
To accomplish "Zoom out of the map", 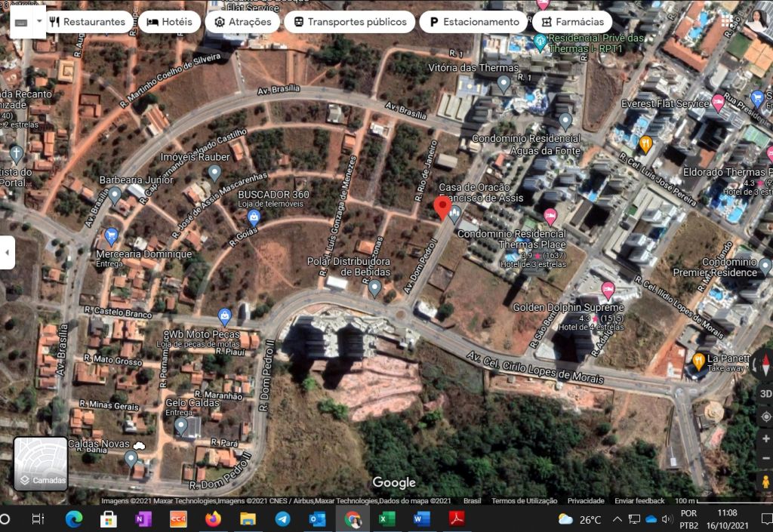I will (x=765, y=459).
